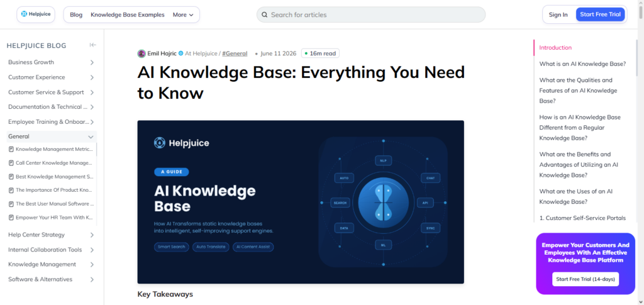Image resolution: width=644 pixels, height=305 pixels.
Task: Open The Importance Of Product Kno... article
Action: click(x=54, y=190)
